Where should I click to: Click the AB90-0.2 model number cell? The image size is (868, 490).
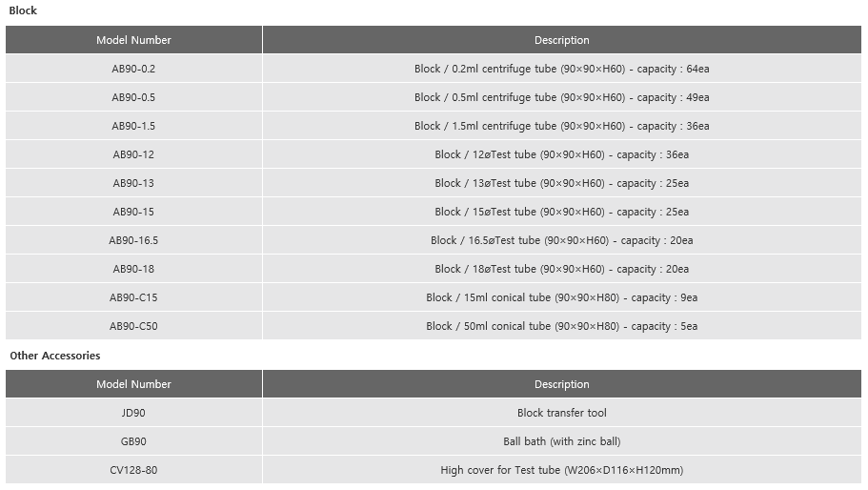[133, 69]
